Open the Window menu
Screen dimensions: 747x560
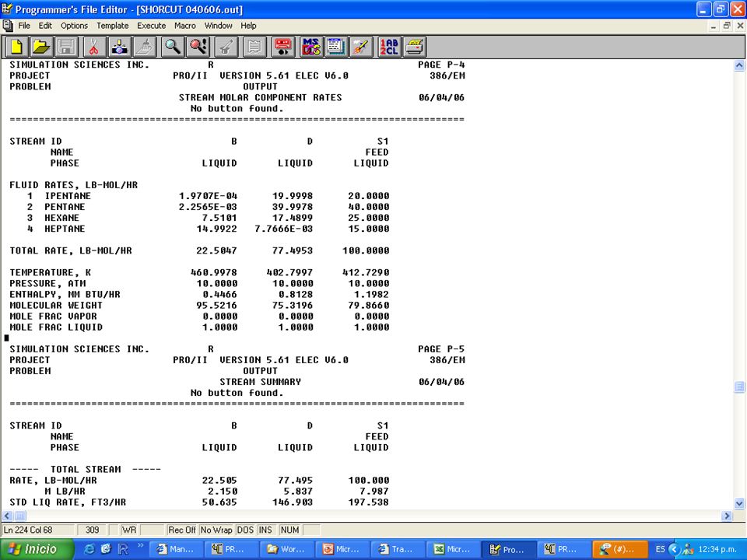(218, 26)
